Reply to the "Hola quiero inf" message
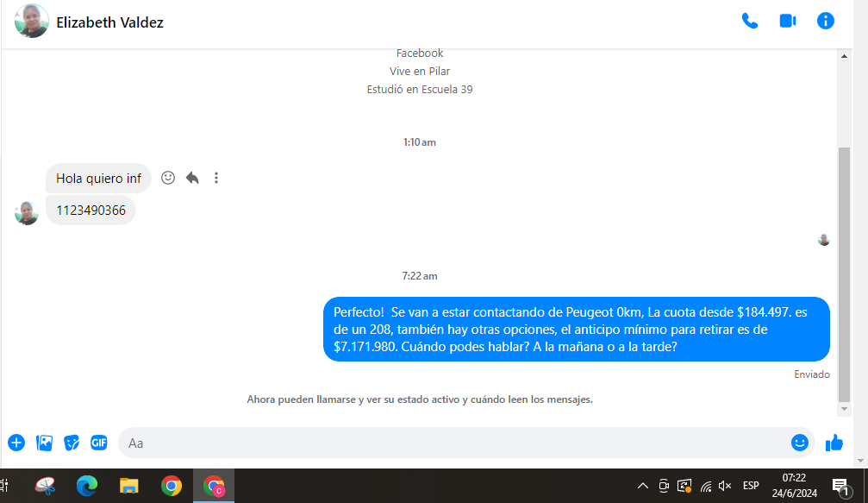This screenshot has width=868, height=503. [x=192, y=178]
